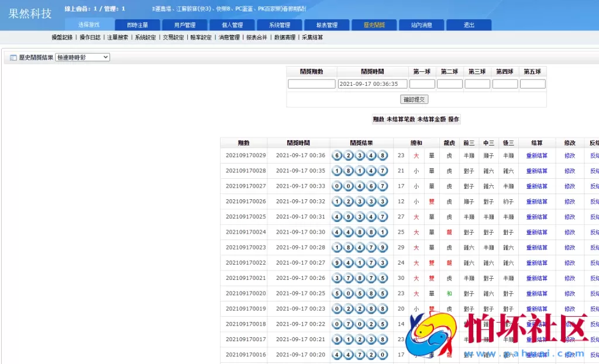
Task: Click the 開獎期數 input field
Action: 311,84
